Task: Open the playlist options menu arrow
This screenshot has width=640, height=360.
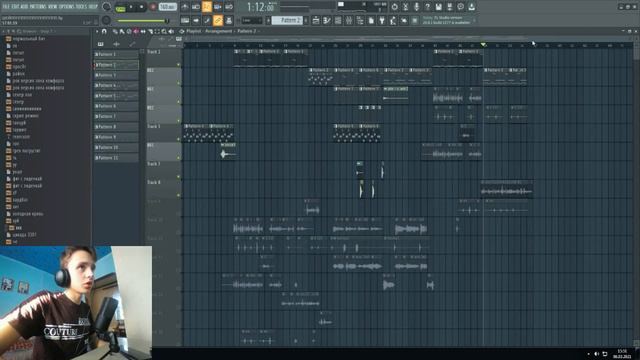Action: 97,31
